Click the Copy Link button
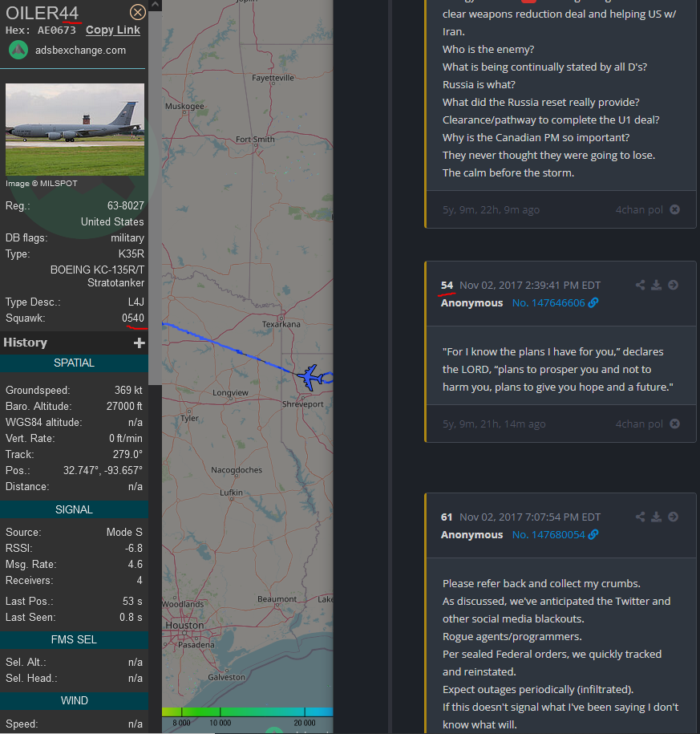Viewport: 700px width, 734px height. (x=113, y=30)
